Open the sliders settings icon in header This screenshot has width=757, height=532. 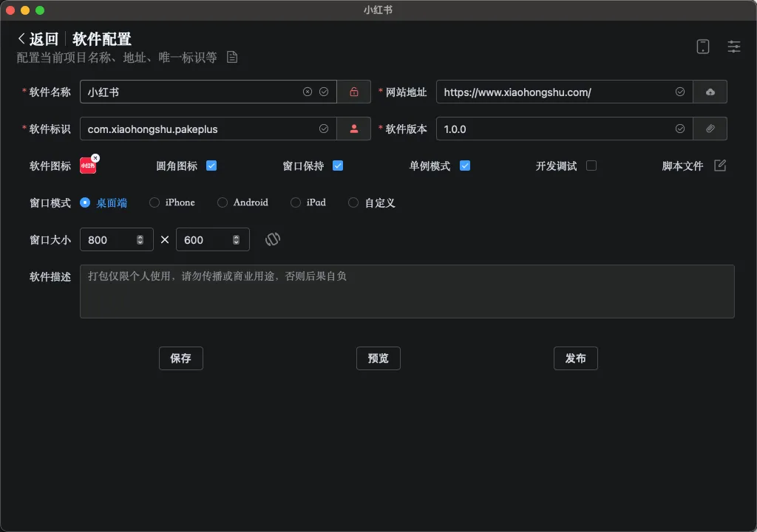pyautogui.click(x=734, y=47)
